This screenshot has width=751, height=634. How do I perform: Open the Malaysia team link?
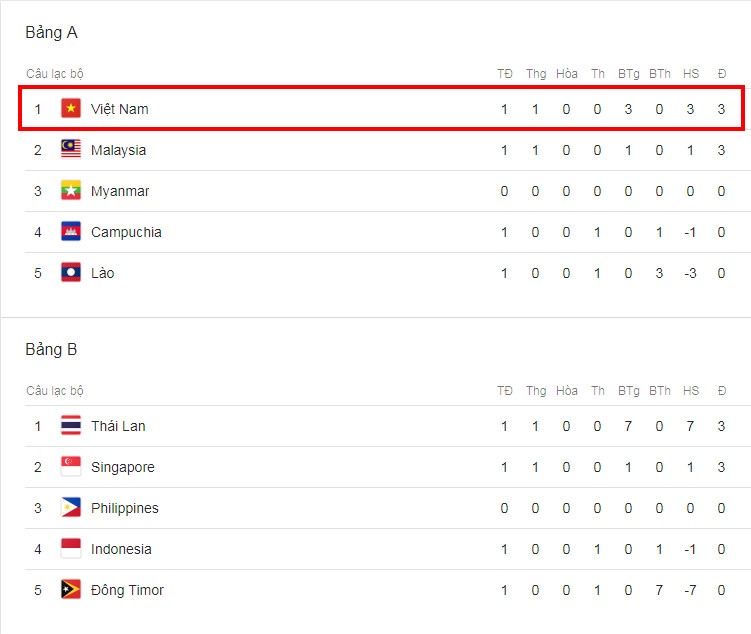(118, 150)
